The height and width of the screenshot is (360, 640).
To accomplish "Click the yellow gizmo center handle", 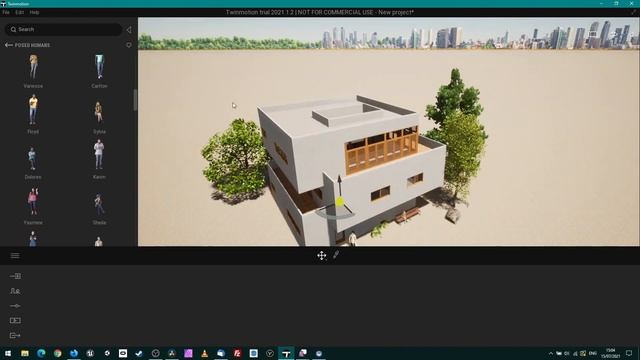I will 340,201.
